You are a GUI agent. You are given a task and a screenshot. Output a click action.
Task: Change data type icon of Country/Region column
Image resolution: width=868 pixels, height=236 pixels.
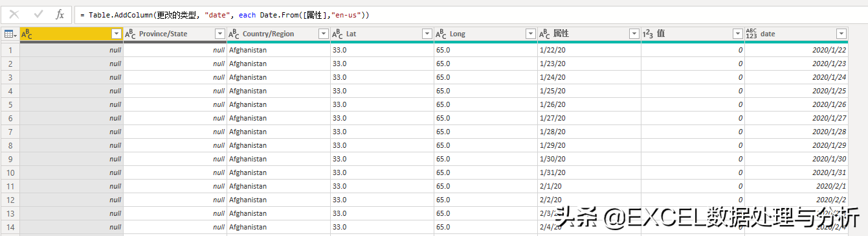tap(234, 34)
